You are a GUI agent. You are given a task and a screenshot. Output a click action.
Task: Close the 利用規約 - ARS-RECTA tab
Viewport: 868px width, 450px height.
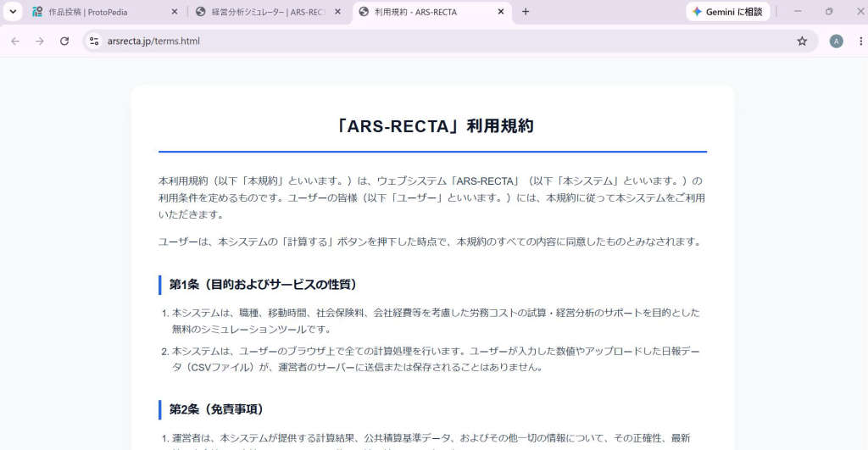pyautogui.click(x=501, y=12)
